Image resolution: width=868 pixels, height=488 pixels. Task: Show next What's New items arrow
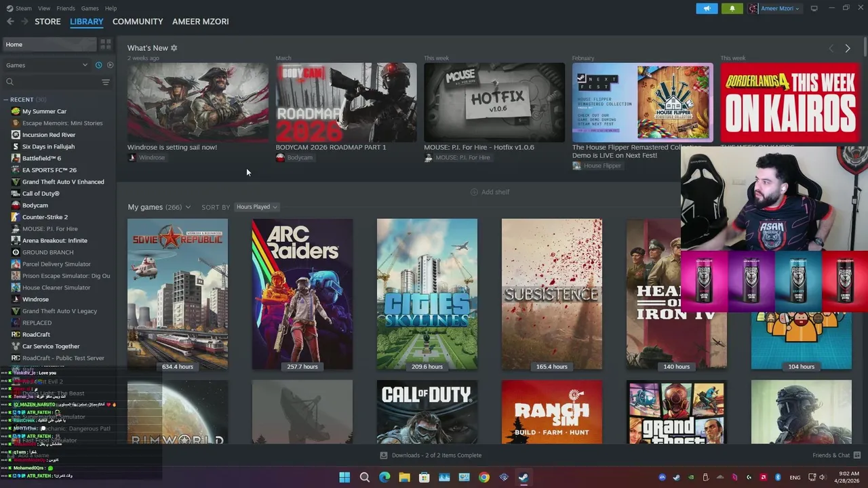click(x=848, y=49)
